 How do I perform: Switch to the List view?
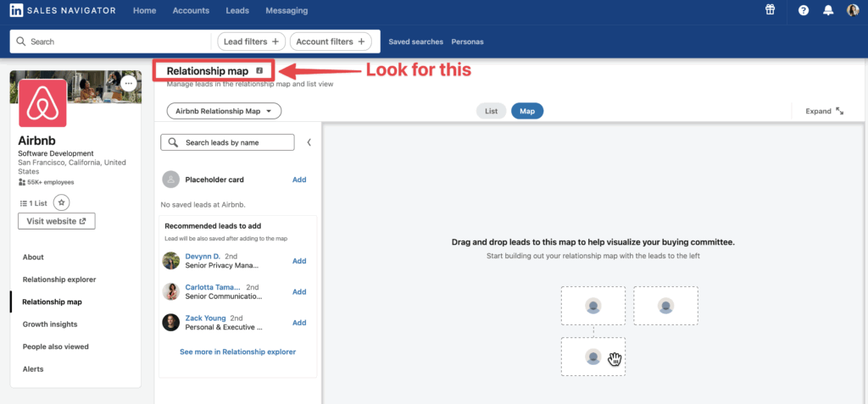[x=491, y=111]
